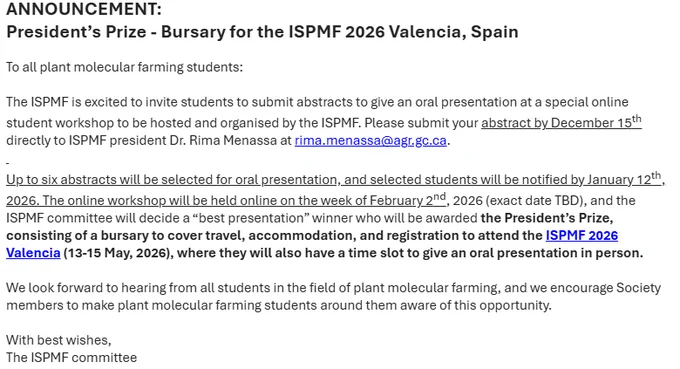
Task: Click the quoted 'best presentation' phrase
Action: point(246,218)
